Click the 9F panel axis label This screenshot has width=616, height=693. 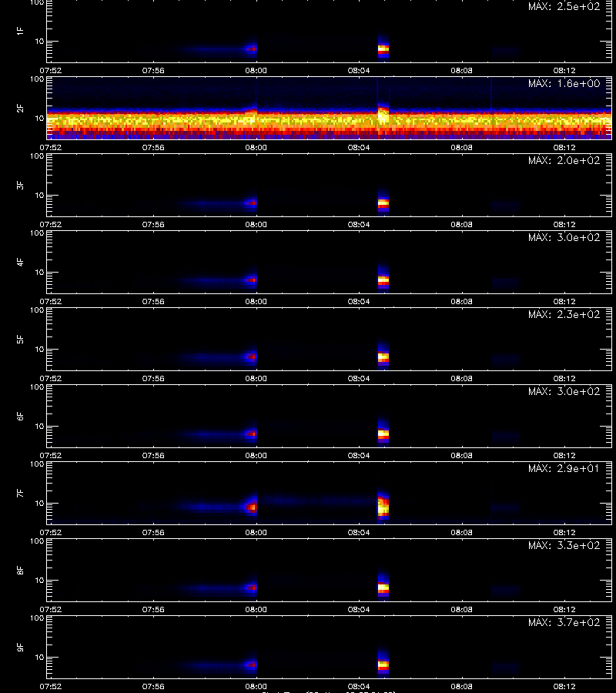pos(20,647)
